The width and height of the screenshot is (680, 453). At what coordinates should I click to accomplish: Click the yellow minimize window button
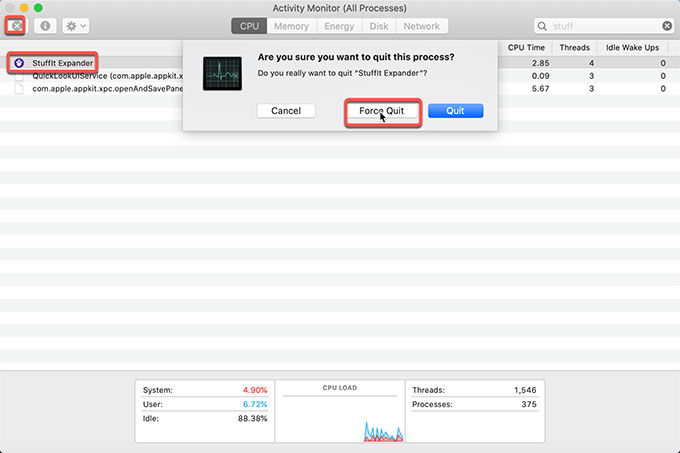coord(24,8)
